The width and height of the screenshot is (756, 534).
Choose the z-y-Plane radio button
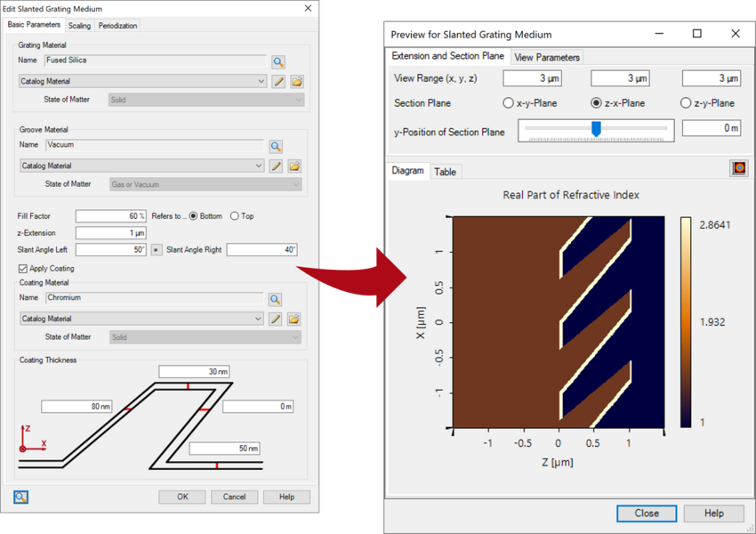[685, 103]
